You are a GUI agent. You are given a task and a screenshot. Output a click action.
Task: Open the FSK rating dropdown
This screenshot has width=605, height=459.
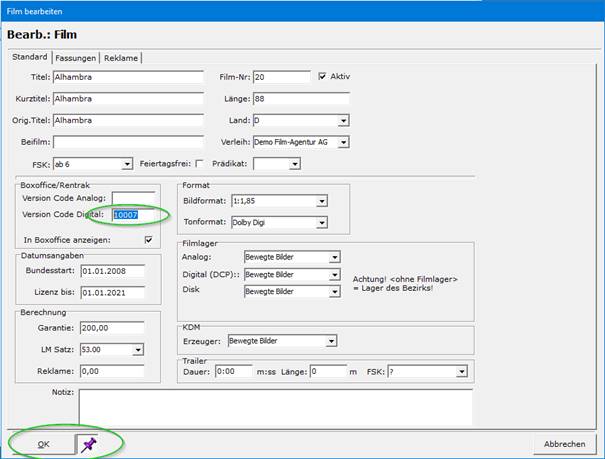(127, 164)
